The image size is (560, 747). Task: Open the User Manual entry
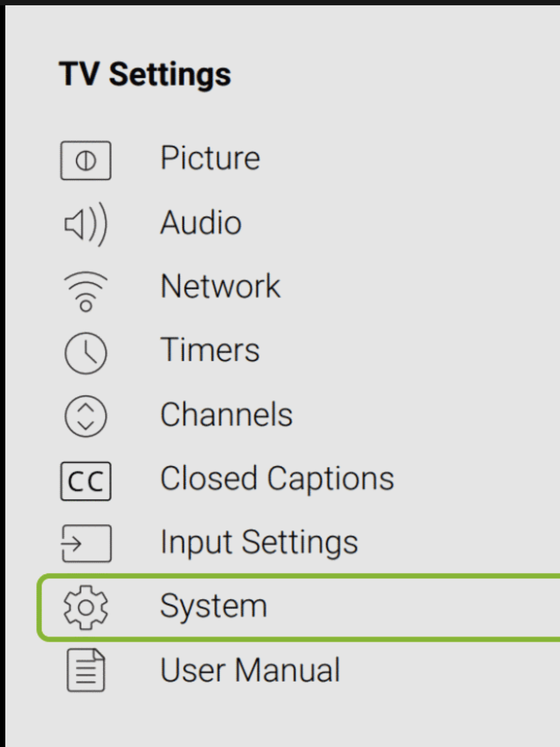[249, 670]
